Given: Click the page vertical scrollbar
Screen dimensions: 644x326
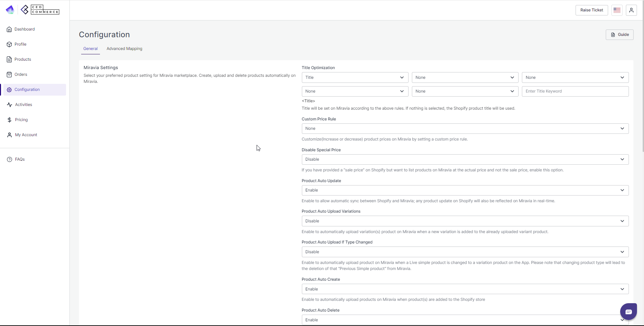Looking at the screenshot, I should [643, 77].
